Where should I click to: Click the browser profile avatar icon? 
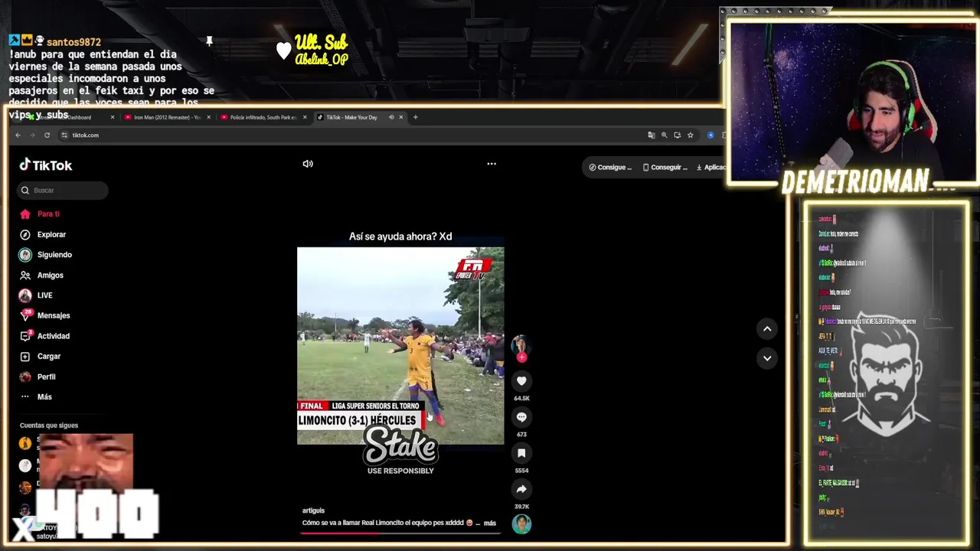pyautogui.click(x=710, y=135)
